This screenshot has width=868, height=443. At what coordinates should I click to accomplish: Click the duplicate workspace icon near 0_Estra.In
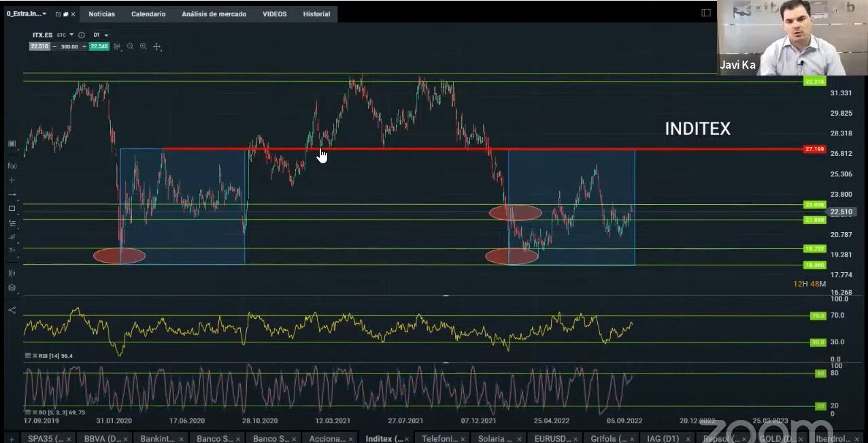coord(66,14)
